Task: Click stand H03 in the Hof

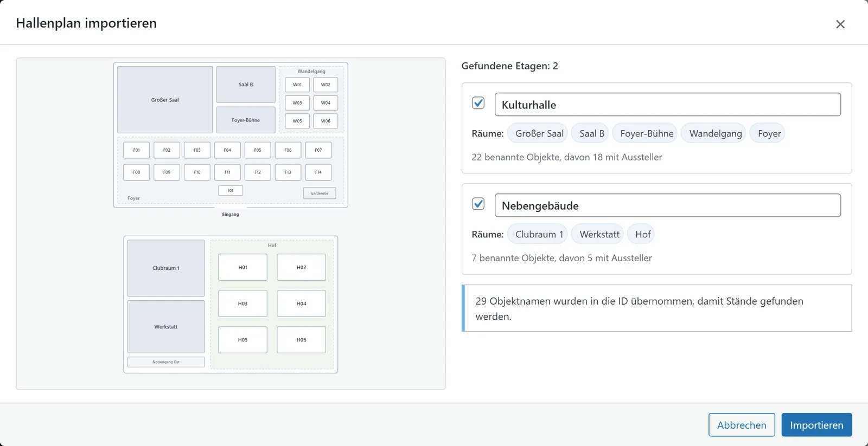Action: pyautogui.click(x=243, y=303)
